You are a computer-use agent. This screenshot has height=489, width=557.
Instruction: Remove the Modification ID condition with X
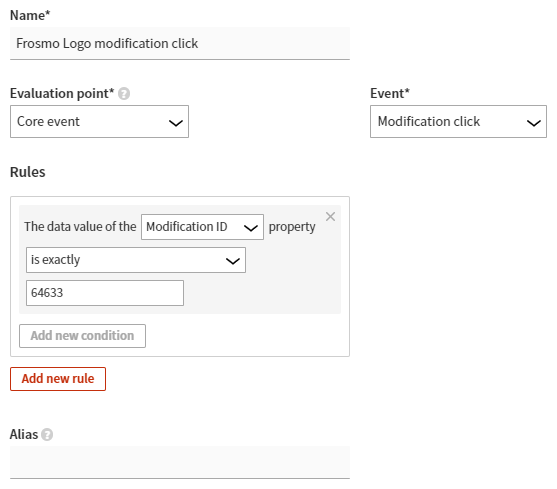coord(330,217)
